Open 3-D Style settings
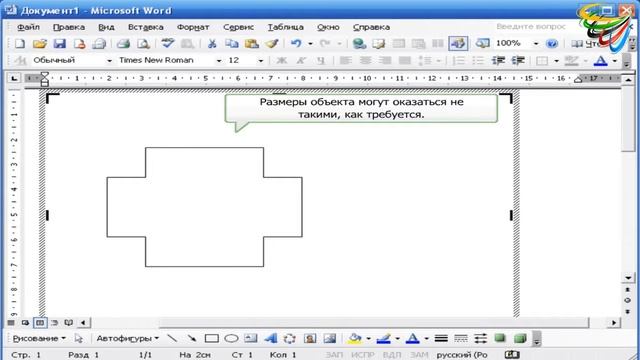The width and height of the screenshot is (640, 360). pos(520,338)
